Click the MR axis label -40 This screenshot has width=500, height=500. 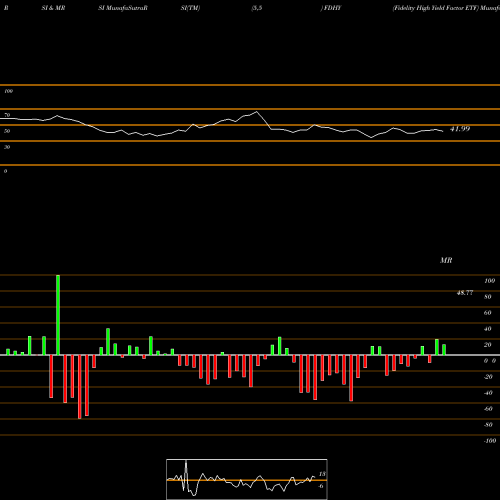[488, 393]
